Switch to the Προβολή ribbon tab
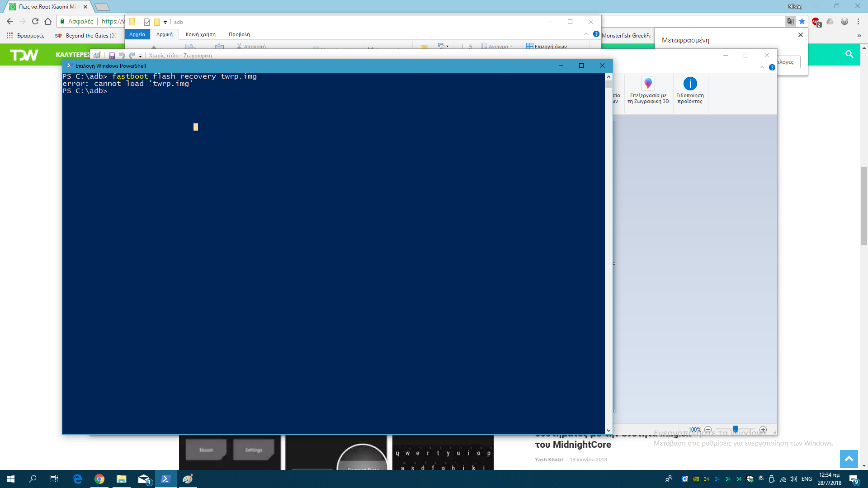The width and height of the screenshot is (868, 488). 239,34
